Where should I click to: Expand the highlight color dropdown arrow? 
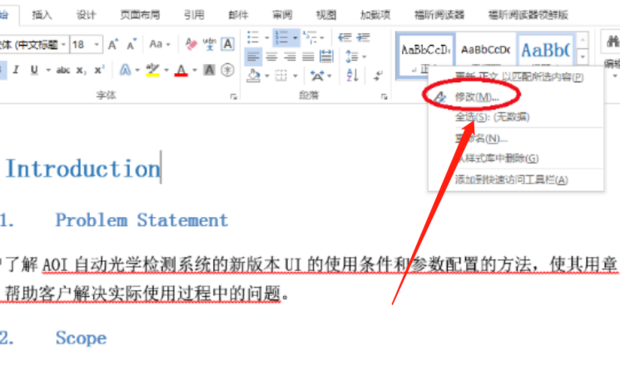pyautogui.click(x=166, y=70)
